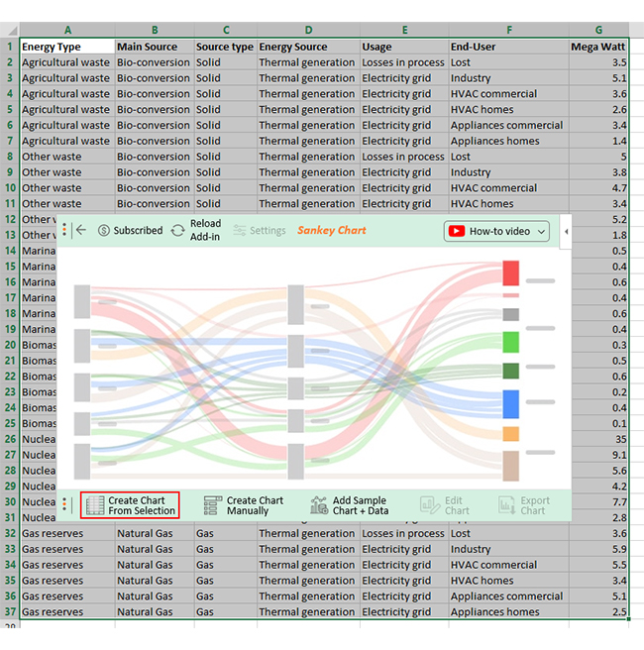Click the Export Chart button

524,505
